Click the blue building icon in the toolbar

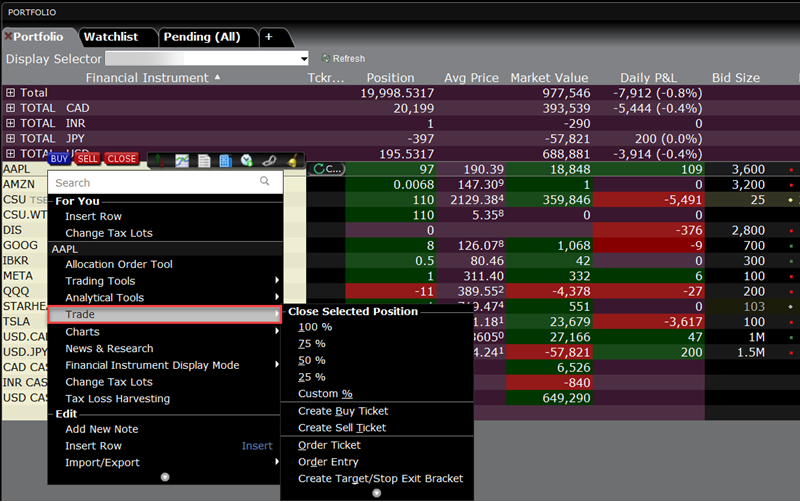point(226,161)
